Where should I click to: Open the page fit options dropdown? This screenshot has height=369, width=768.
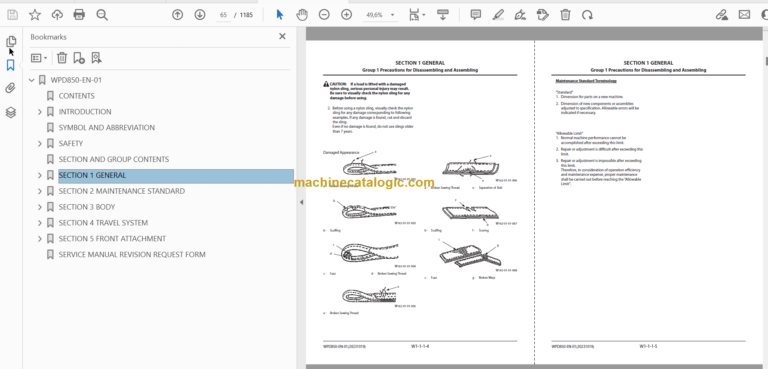[x=417, y=15]
